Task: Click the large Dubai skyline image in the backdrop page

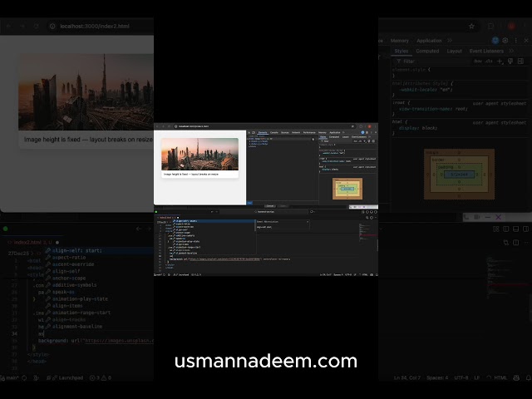Action: pyautogui.click(x=86, y=91)
